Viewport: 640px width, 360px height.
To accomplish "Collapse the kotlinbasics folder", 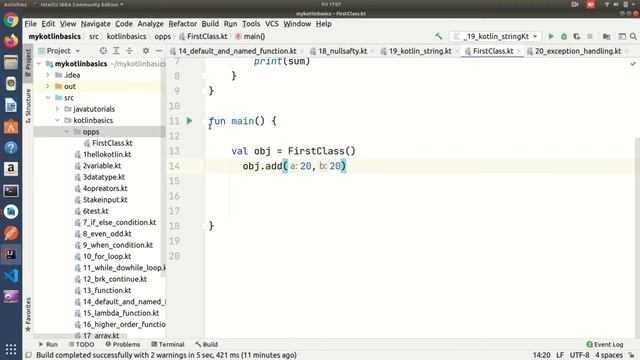I will point(57,120).
